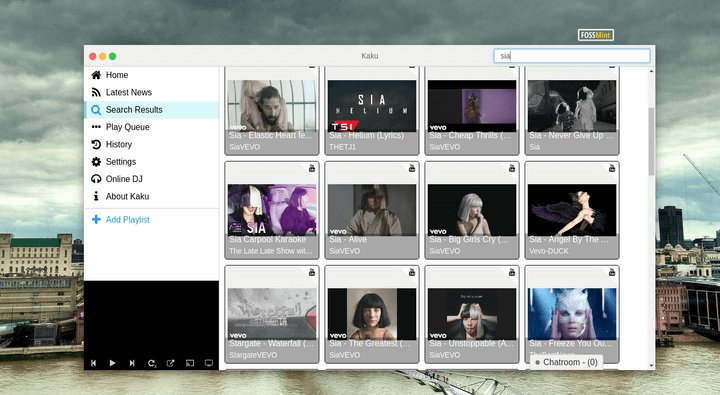Click the scrollbar down arrow

tap(651, 366)
